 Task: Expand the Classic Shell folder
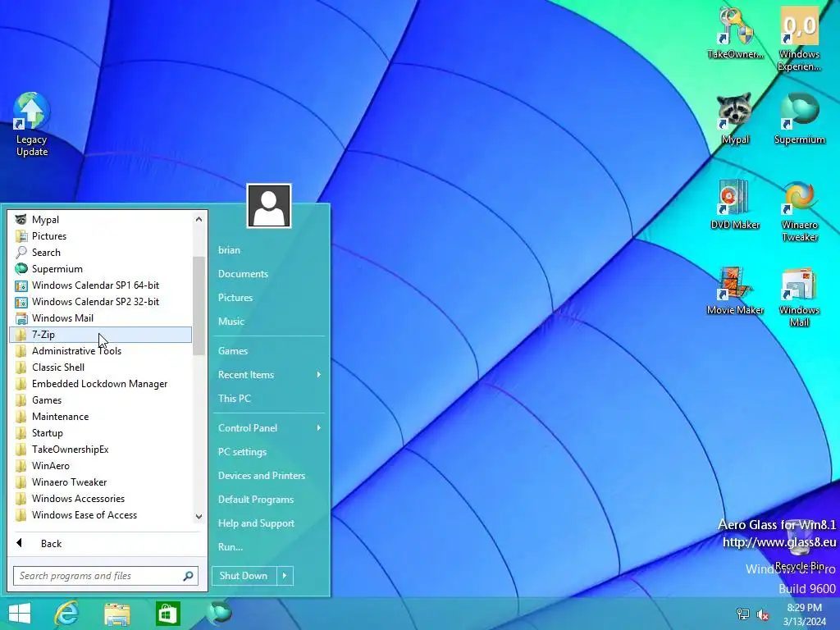pyautogui.click(x=101, y=367)
